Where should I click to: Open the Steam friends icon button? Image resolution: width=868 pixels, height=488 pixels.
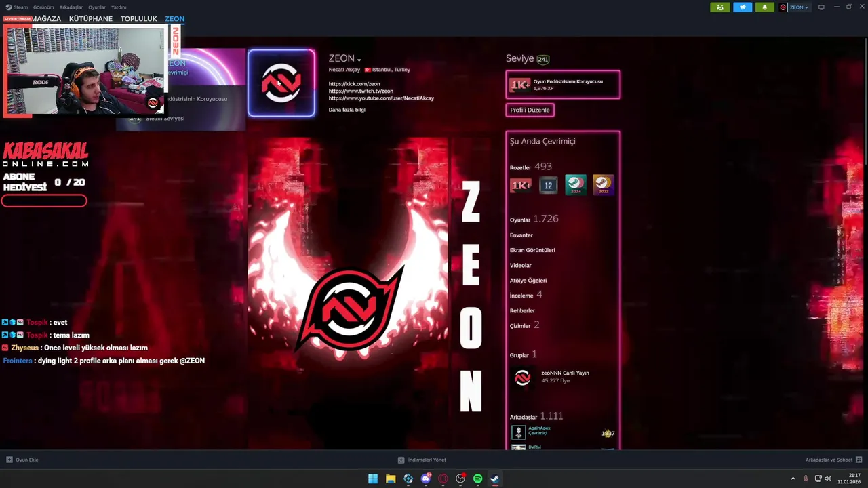pyautogui.click(x=719, y=7)
